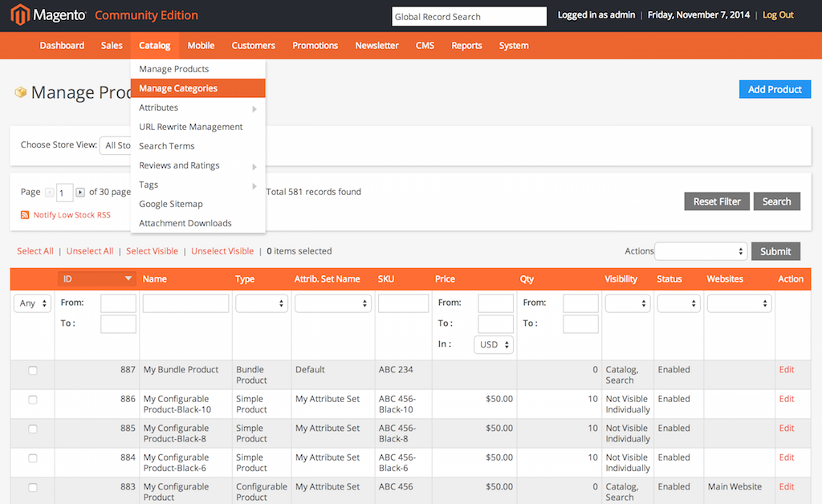This screenshot has height=504, width=822.
Task: Click the page number input field
Action: (64, 193)
